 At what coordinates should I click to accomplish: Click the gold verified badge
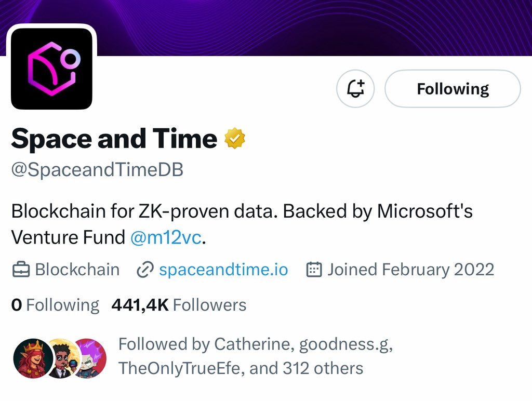tap(235, 138)
